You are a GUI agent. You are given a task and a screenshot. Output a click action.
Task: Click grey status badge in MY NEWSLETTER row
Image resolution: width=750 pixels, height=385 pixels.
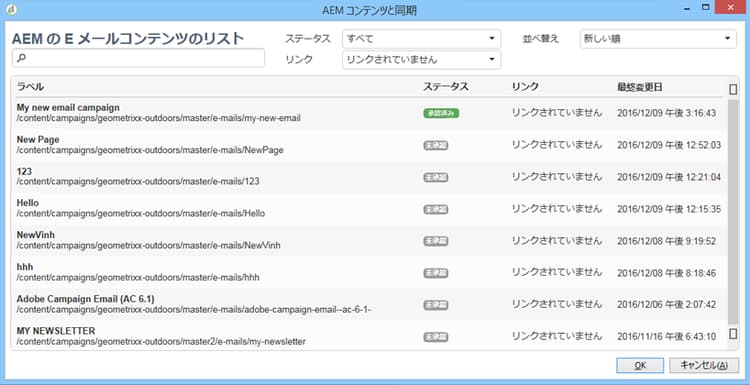tap(436, 337)
